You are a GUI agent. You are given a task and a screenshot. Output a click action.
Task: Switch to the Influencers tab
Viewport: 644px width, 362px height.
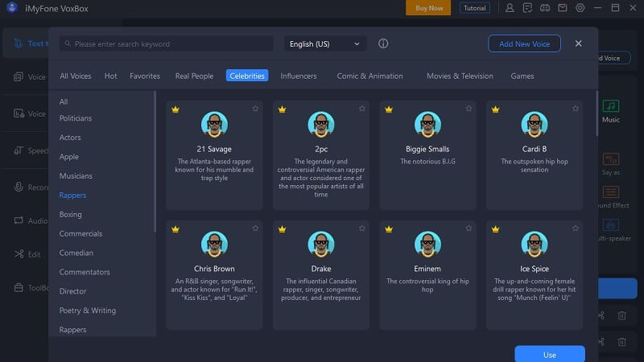(x=299, y=76)
